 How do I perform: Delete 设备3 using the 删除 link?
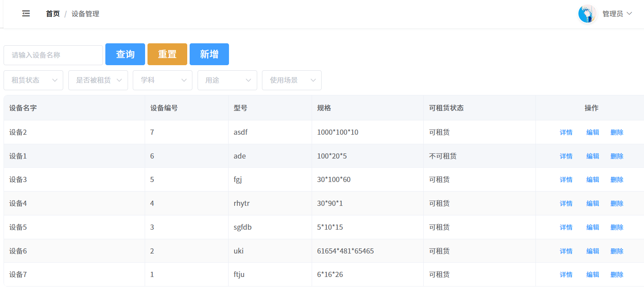click(617, 180)
